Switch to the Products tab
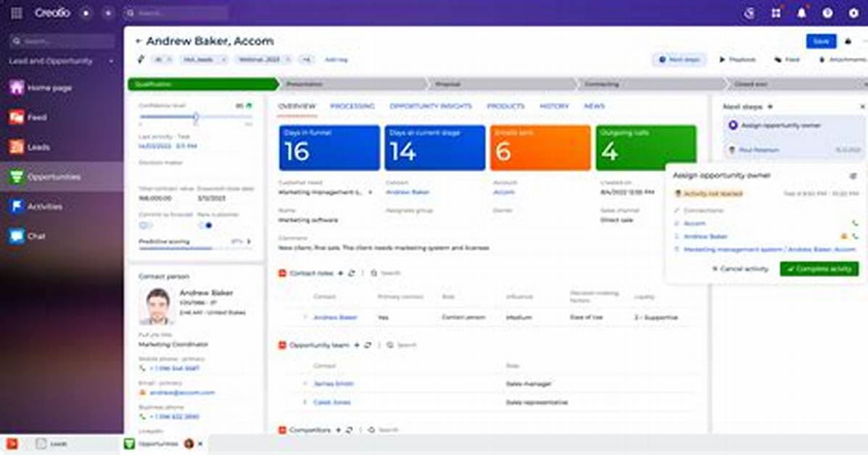Viewport: 868px width, 455px height. 506,107
